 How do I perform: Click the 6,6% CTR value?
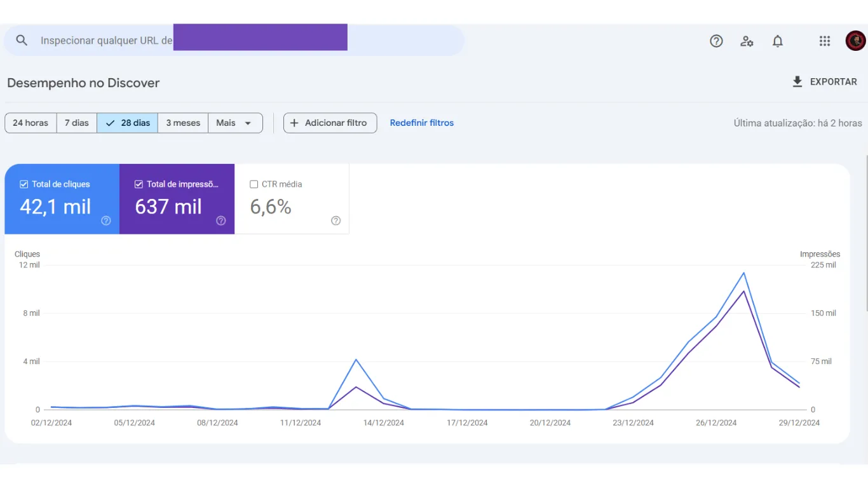click(x=271, y=207)
